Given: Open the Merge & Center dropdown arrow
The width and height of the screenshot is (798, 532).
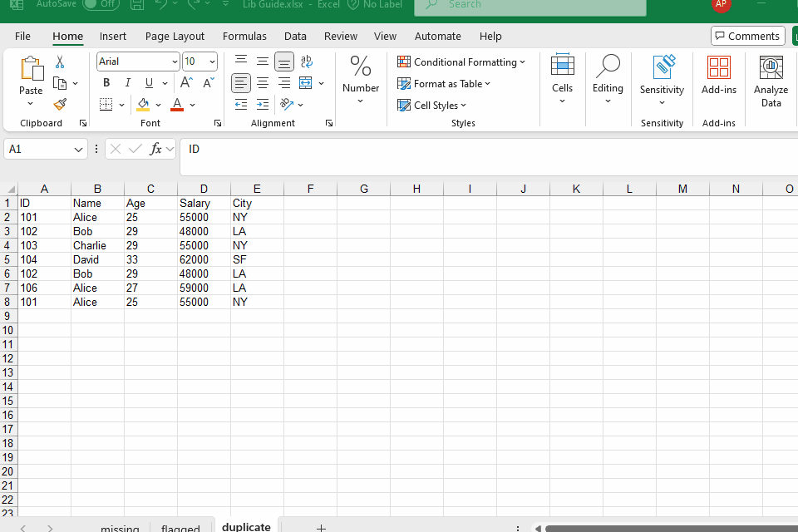Looking at the screenshot, I should [x=321, y=83].
